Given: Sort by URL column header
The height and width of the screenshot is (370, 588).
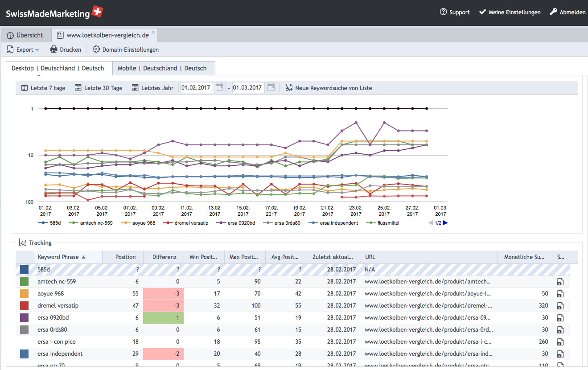Looking at the screenshot, I should coord(429,257).
